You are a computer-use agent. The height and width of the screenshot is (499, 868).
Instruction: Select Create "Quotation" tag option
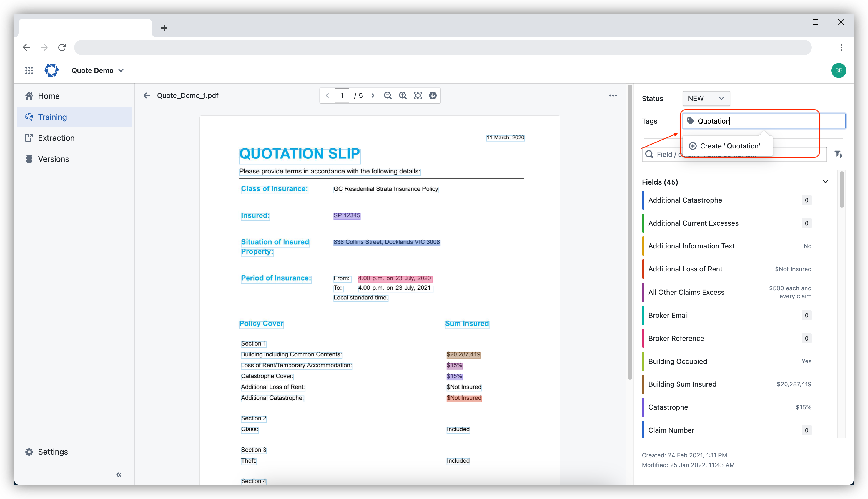click(x=727, y=145)
